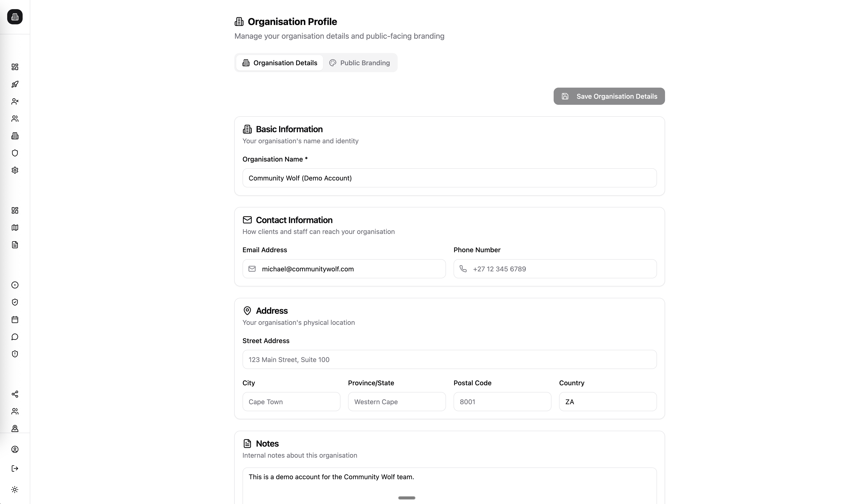Select the location pin icon in sidebar

15,429
